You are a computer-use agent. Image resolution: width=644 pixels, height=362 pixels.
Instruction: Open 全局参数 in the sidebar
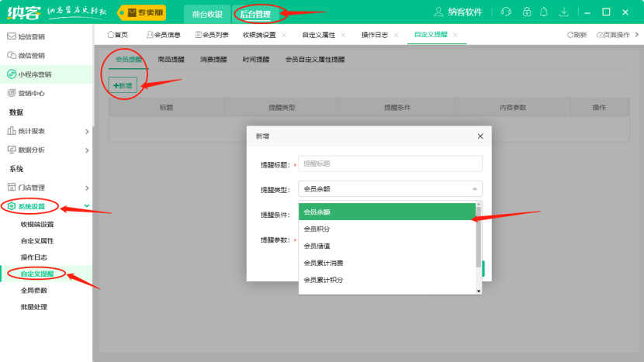(x=34, y=290)
